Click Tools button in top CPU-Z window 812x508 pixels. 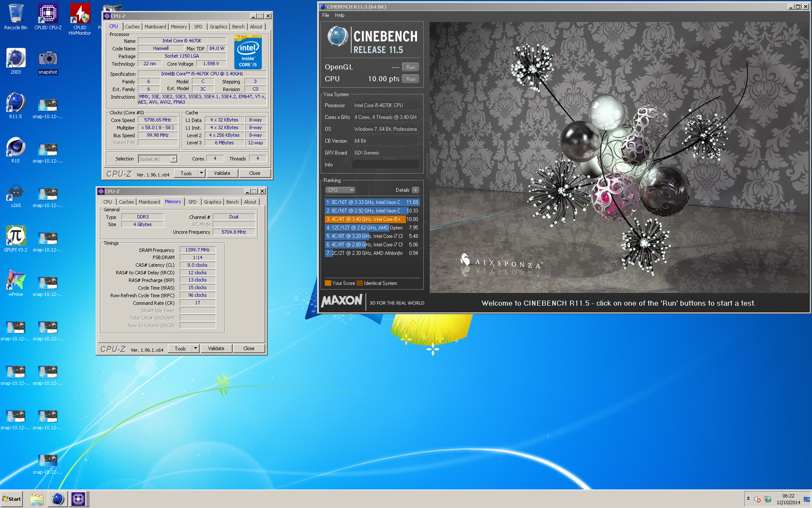coord(186,174)
